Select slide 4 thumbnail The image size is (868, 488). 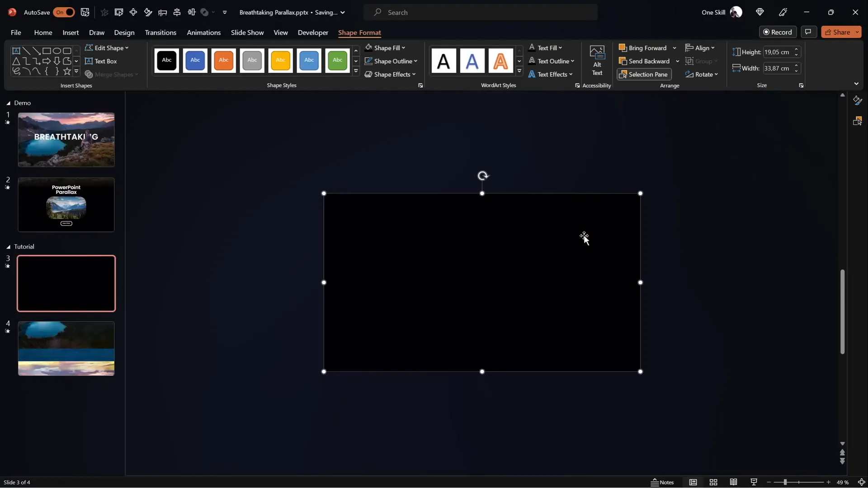66,348
